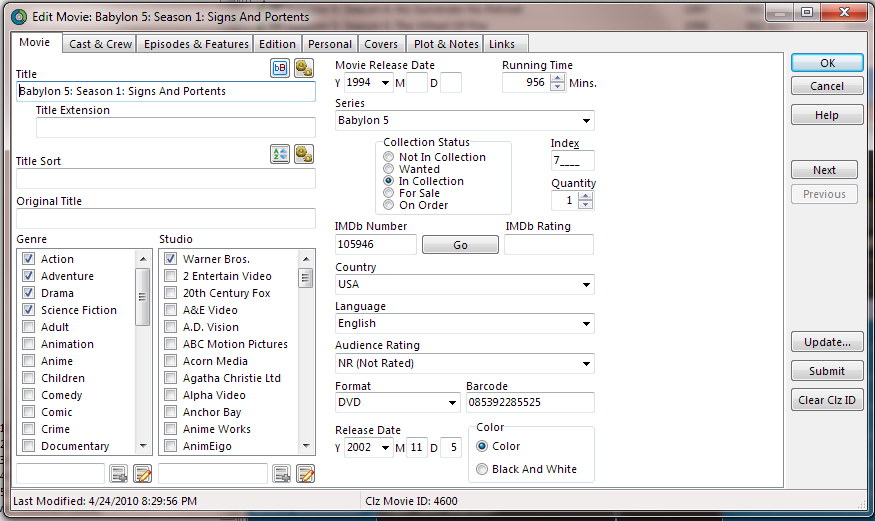This screenshot has height=521, width=875.
Task: Tick the Anchor Bay studio checkbox
Action: coord(171,412)
